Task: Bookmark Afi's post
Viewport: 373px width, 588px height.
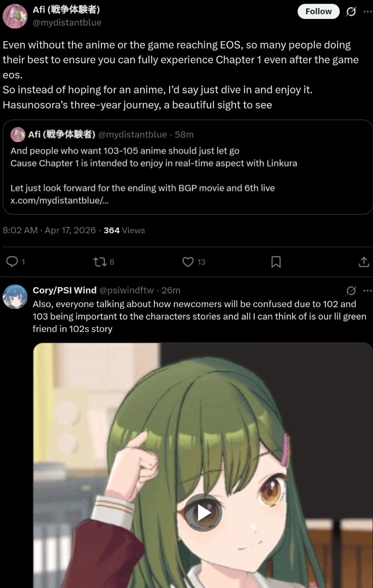Action: click(276, 262)
